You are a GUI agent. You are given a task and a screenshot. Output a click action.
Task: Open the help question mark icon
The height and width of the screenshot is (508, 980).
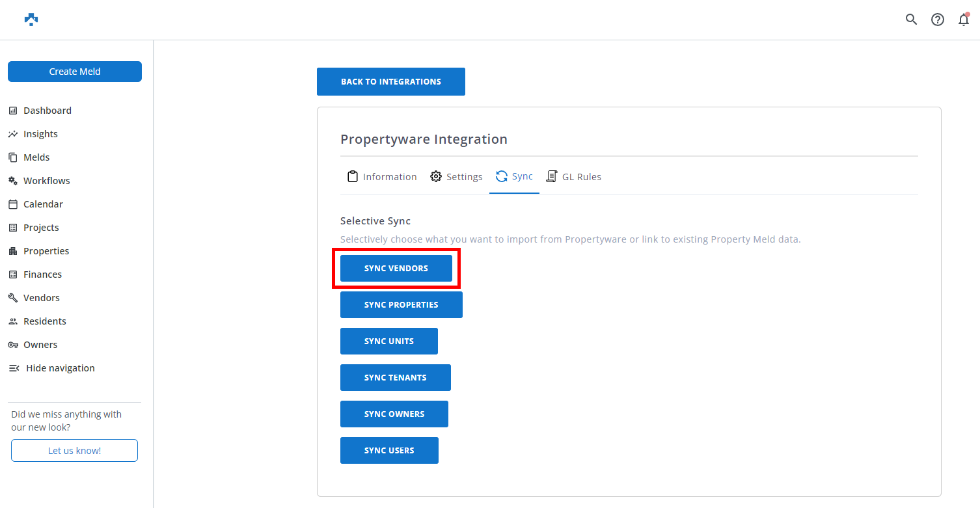pos(937,20)
